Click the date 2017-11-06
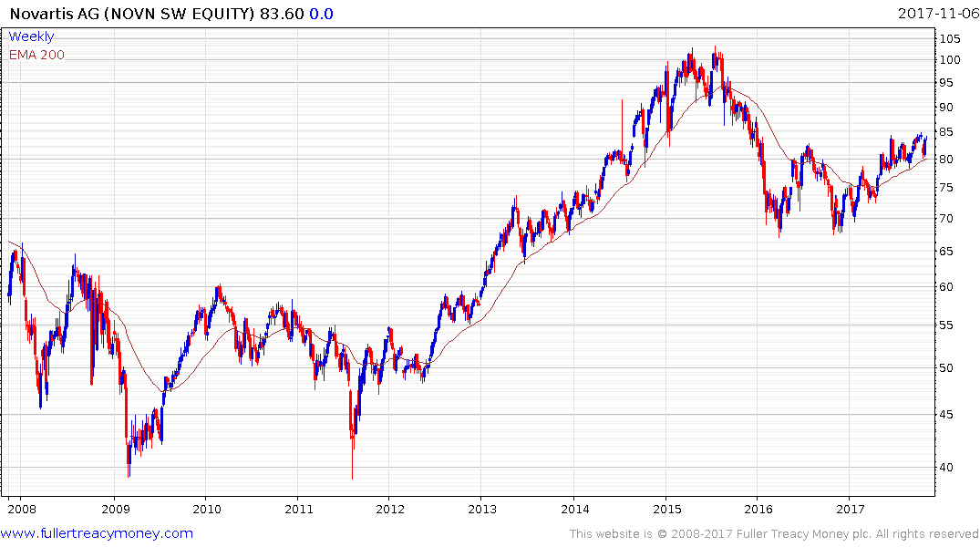Viewport: 980px width, 547px height. [938, 13]
